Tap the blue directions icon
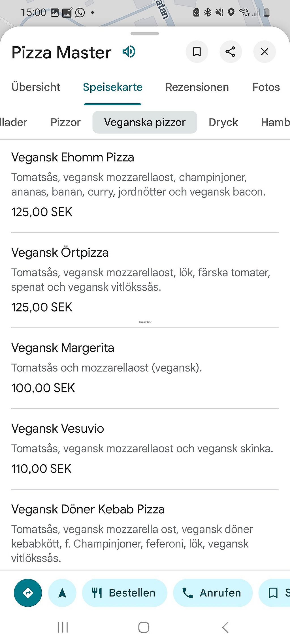Image resolution: width=290 pixels, height=644 pixels. pos(28,593)
